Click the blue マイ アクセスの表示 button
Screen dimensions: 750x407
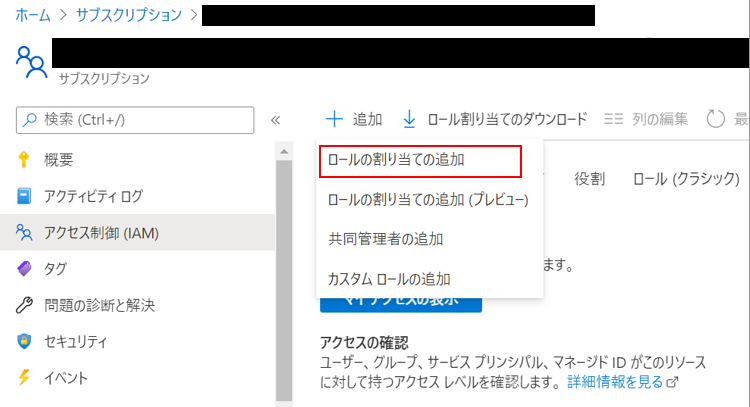pos(401,304)
